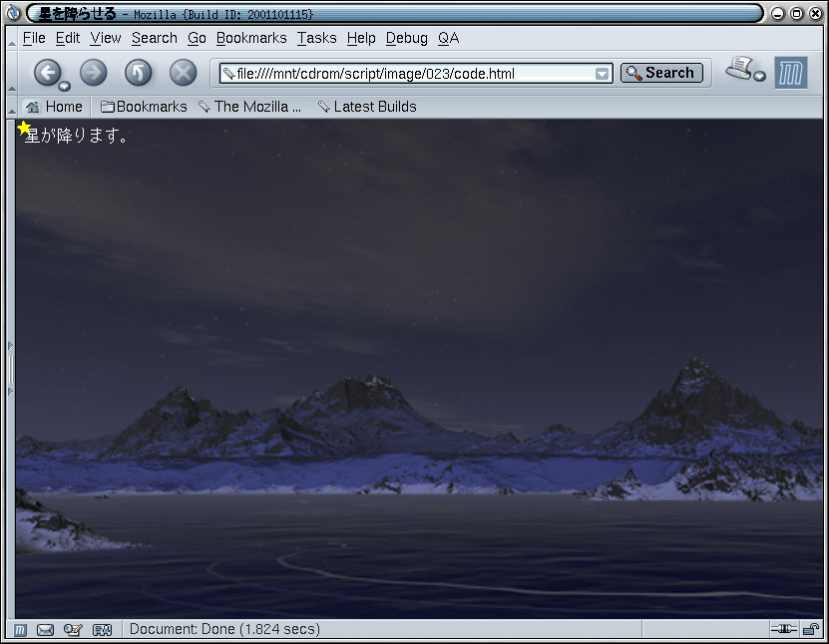Open Composer from the status bar icon
The image size is (829, 644).
(73, 630)
